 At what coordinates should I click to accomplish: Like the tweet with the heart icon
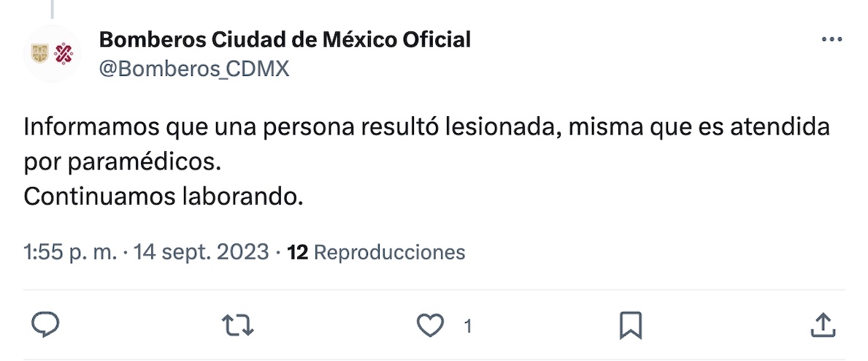click(x=431, y=325)
